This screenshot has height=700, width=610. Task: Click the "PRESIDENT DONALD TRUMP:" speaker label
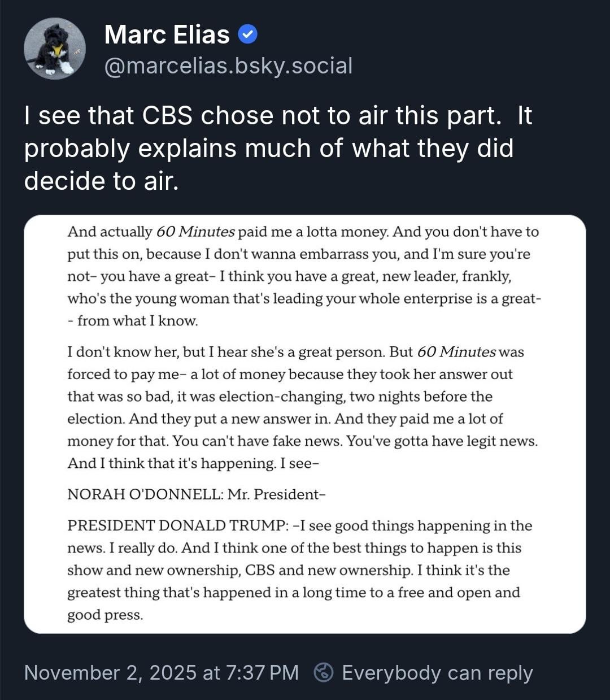[x=177, y=525]
